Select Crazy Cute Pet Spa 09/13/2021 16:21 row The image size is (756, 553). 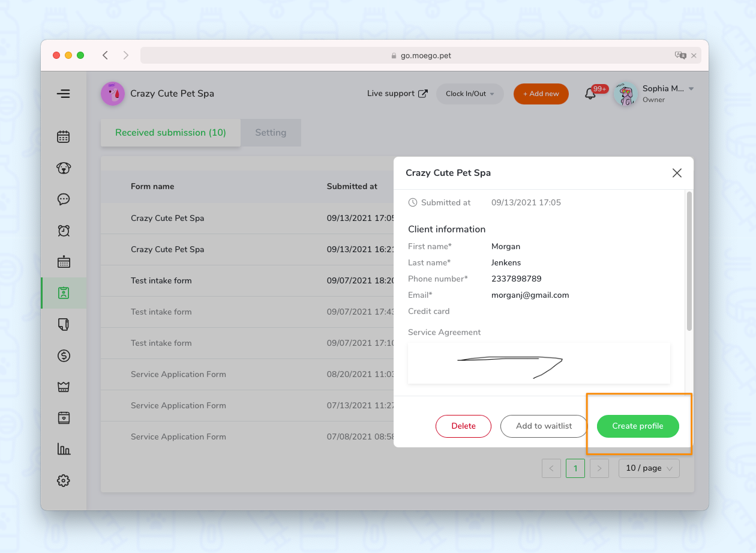(x=247, y=250)
